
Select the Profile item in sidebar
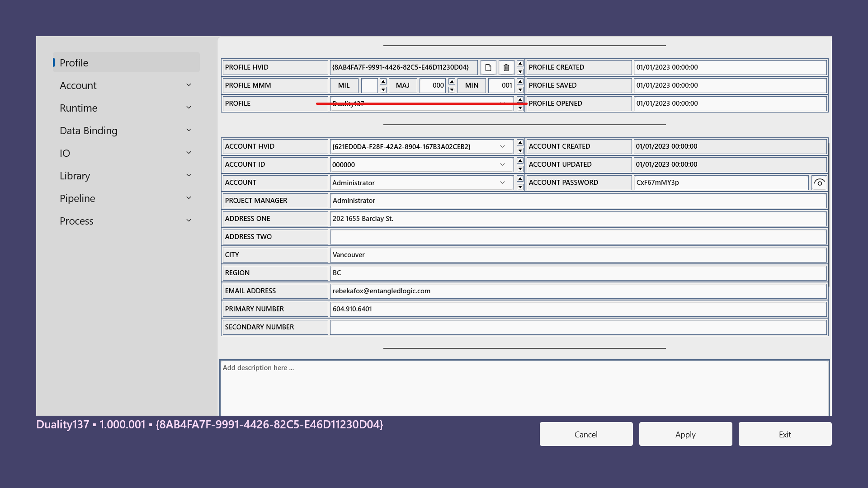(x=126, y=62)
